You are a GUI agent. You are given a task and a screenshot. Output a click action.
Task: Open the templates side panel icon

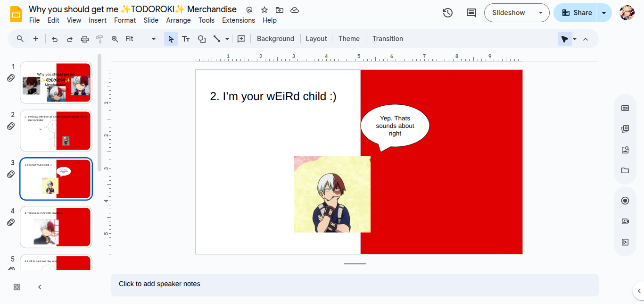[625, 129]
